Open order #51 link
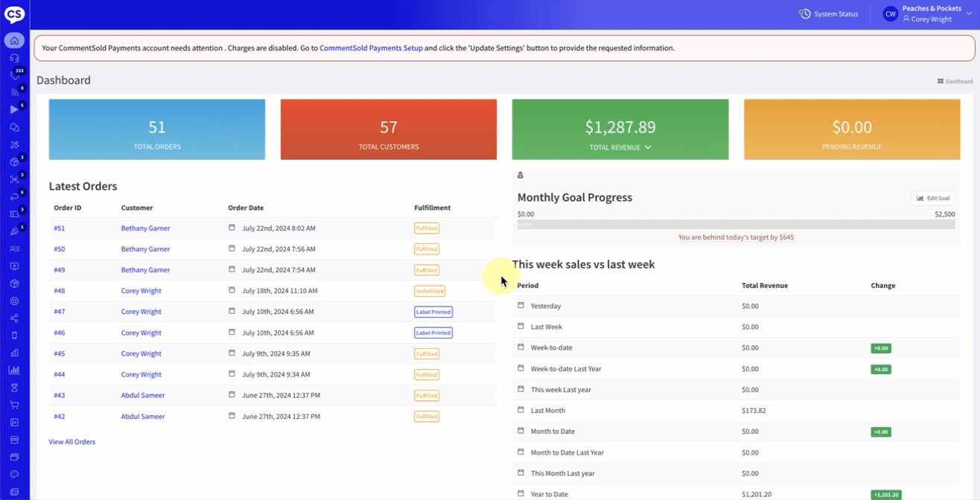Image resolution: width=980 pixels, height=500 pixels. pos(60,228)
